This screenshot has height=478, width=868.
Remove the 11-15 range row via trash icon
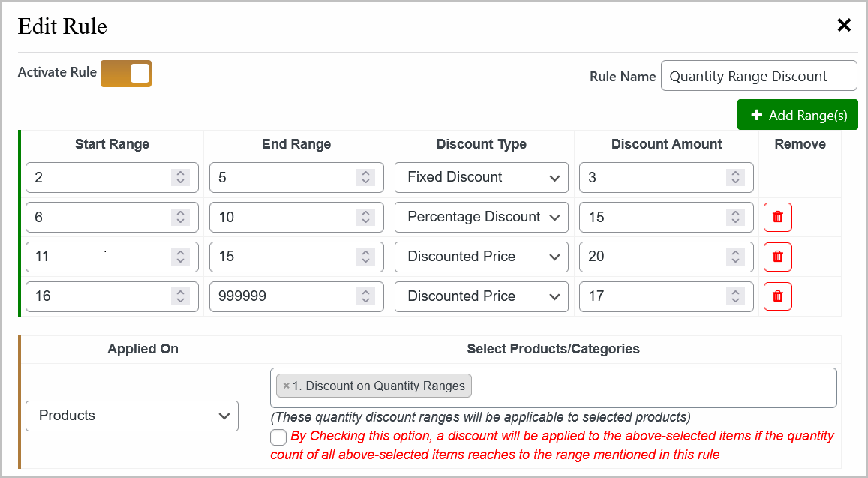(777, 257)
